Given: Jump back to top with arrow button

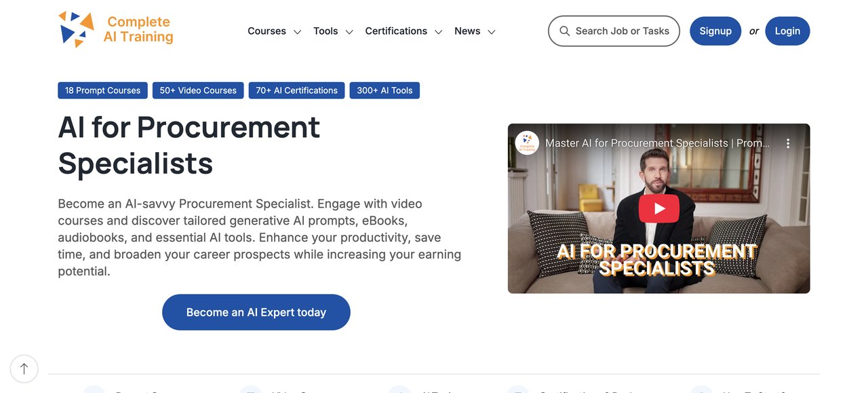Looking at the screenshot, I should (24, 369).
